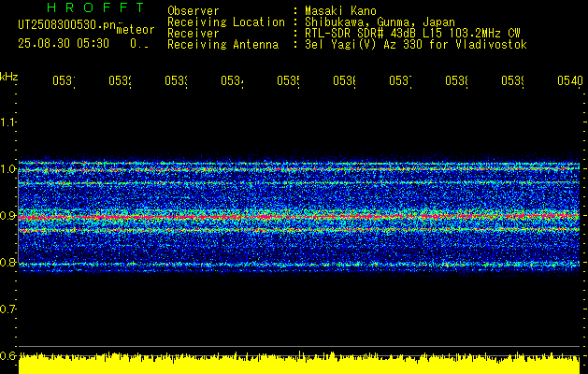The width and height of the screenshot is (588, 374).
Task: Click the date 25.08.30 05:30
Action: [x=64, y=44]
